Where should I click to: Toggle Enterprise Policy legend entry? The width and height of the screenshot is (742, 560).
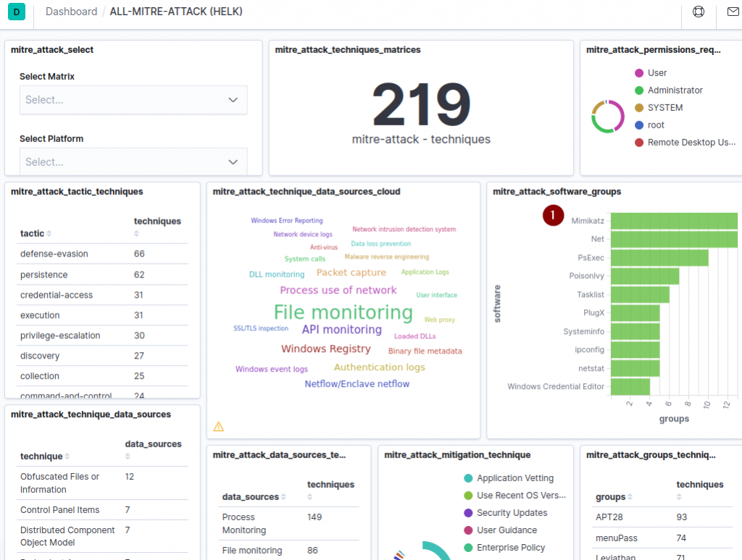[x=504, y=547]
